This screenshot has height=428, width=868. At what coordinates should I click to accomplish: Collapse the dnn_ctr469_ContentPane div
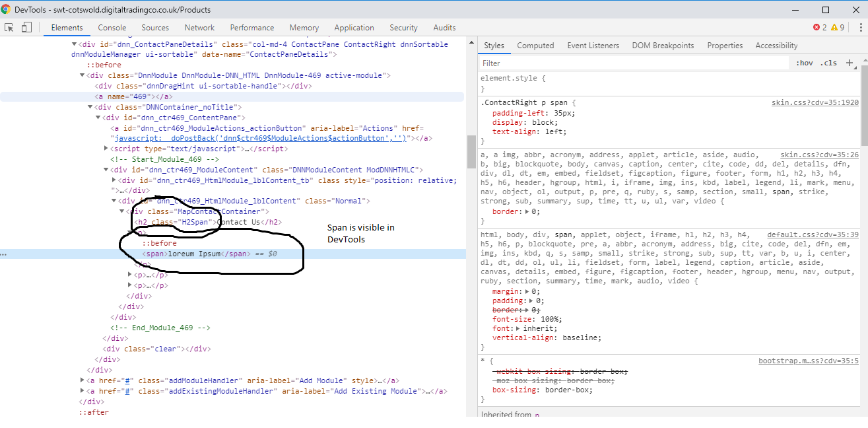point(98,118)
